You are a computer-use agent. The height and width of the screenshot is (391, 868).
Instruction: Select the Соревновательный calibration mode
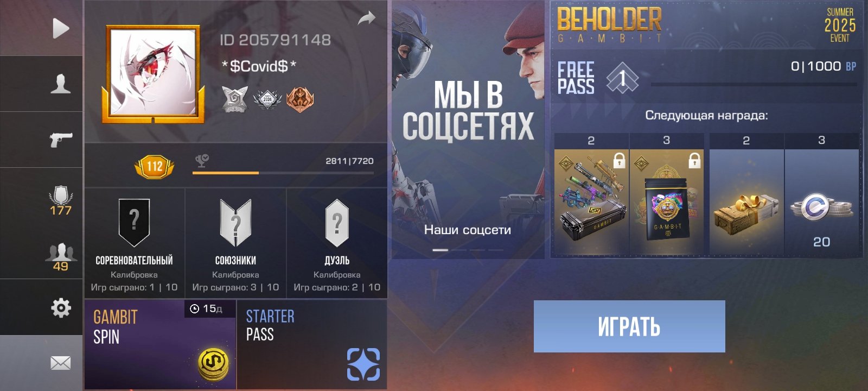[135, 243]
